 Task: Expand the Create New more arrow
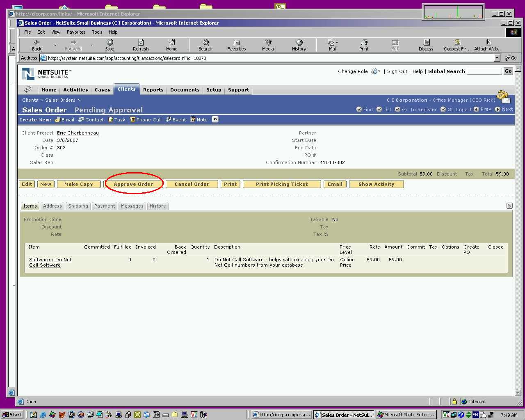pos(215,119)
